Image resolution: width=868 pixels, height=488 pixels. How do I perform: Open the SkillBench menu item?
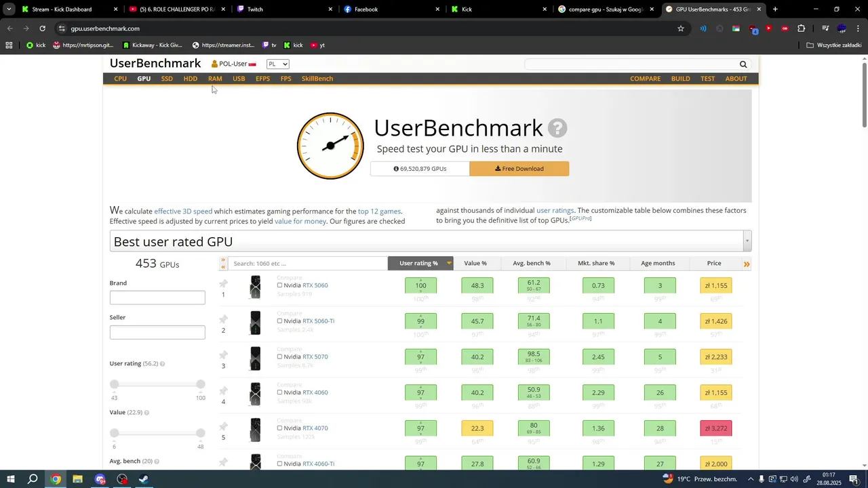click(x=317, y=79)
